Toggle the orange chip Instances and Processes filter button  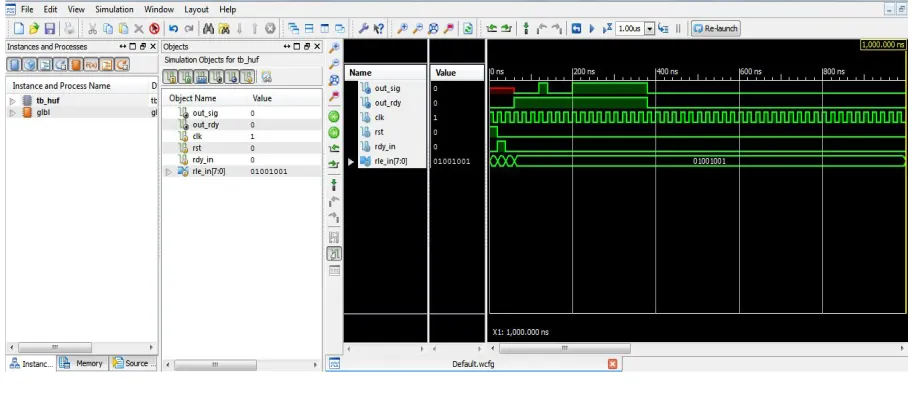click(76, 65)
